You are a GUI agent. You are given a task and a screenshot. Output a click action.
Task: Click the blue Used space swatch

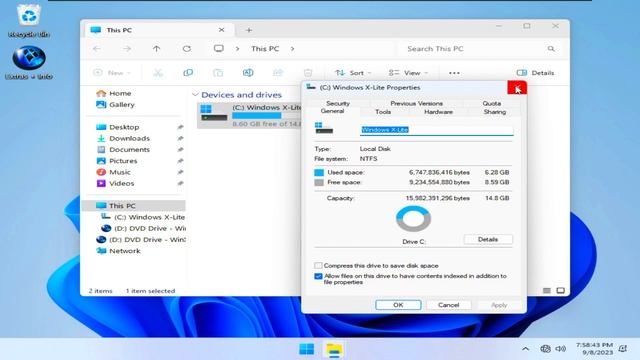point(319,172)
